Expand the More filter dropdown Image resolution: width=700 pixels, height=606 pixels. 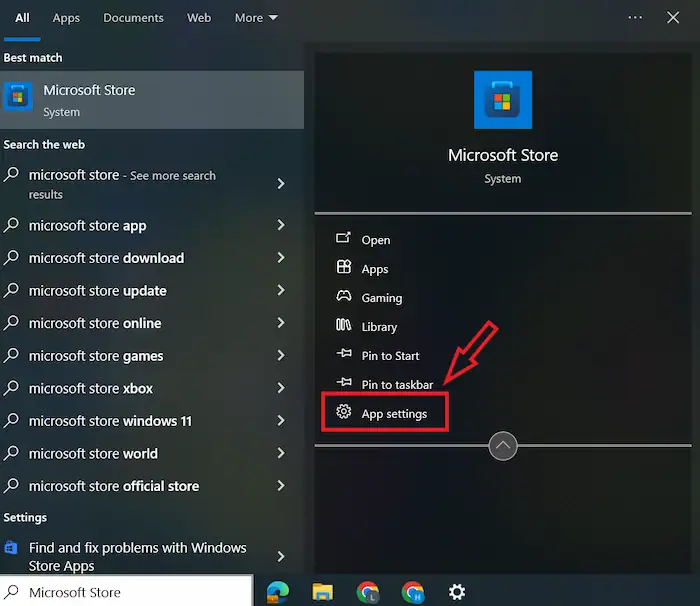pos(256,18)
